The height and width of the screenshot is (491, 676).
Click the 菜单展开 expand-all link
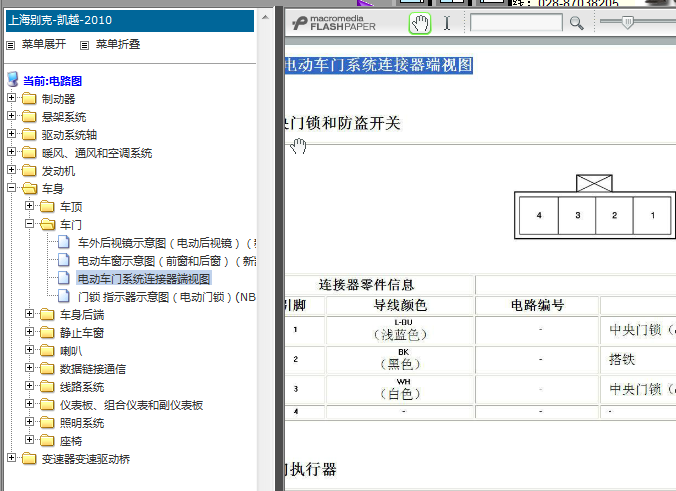(x=44, y=44)
